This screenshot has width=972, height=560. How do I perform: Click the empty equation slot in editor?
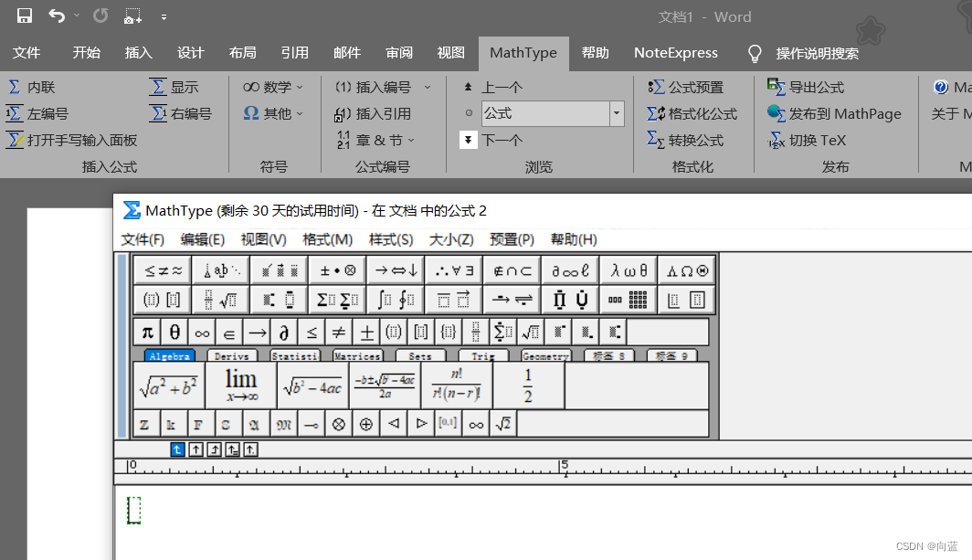coord(134,510)
